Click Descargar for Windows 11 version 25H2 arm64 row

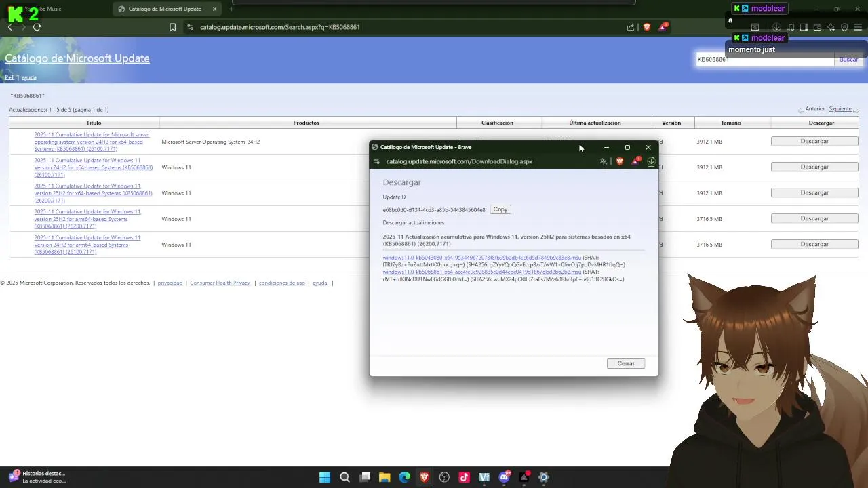(814, 218)
